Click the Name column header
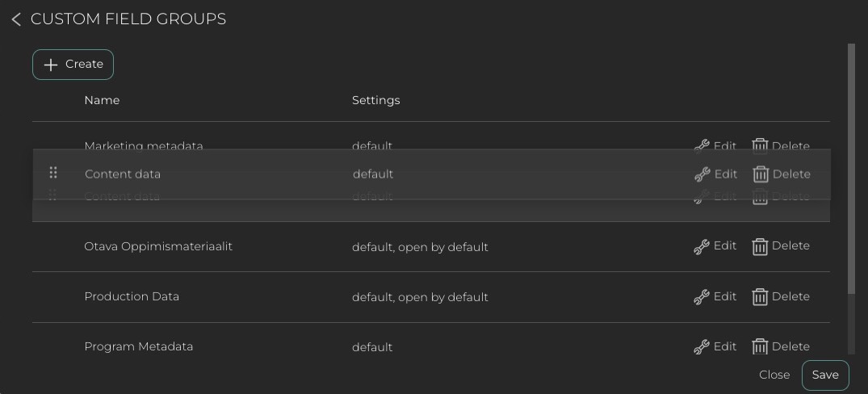The height and width of the screenshot is (394, 868). [102, 100]
